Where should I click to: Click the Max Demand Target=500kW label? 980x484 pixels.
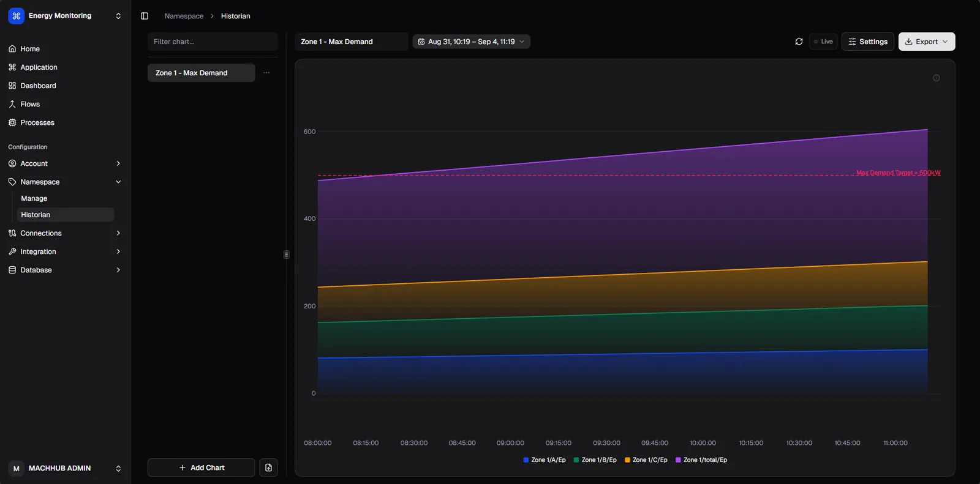coord(898,173)
